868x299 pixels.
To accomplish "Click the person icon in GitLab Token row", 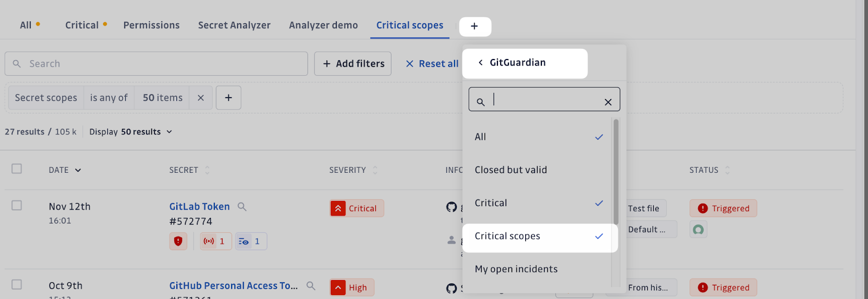I will point(451,239).
